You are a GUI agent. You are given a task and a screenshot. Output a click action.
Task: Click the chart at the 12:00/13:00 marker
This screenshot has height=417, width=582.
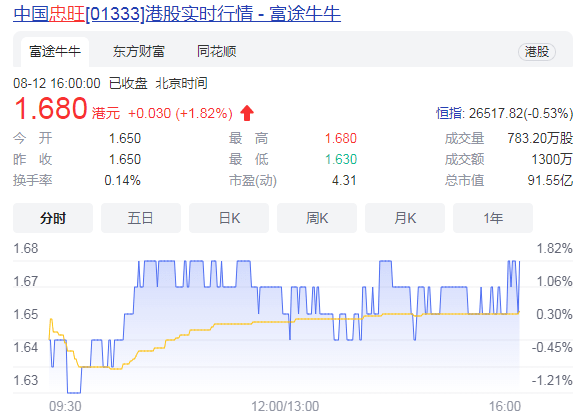(x=285, y=406)
